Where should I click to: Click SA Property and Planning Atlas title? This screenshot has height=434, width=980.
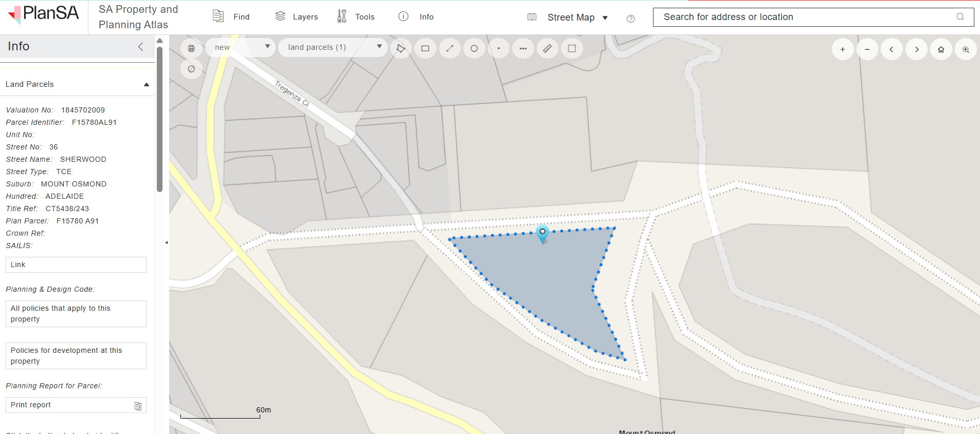pos(138,17)
